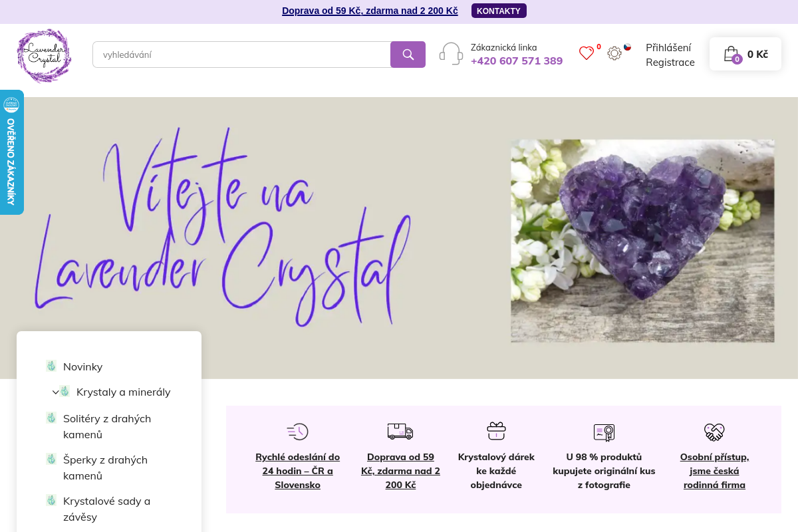Click the delivery truck icon
Screen dimensions: 798x532
click(x=400, y=432)
